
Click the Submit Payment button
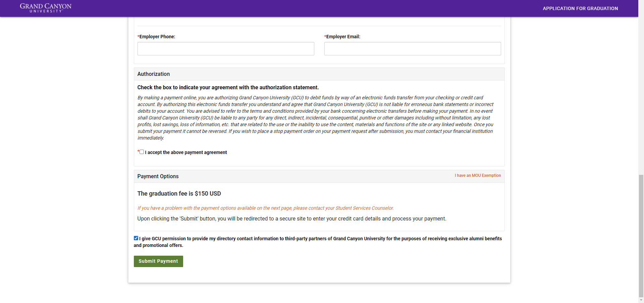click(158, 261)
